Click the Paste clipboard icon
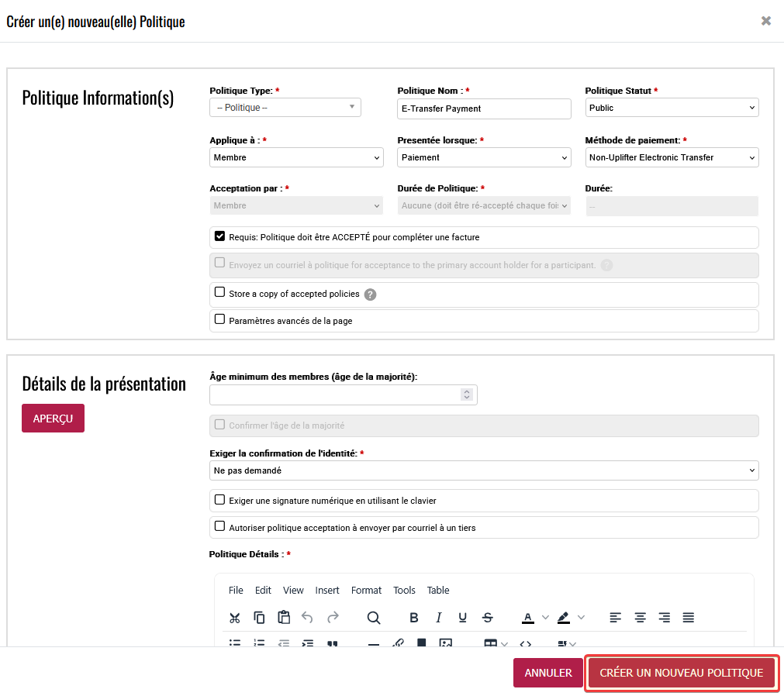784x696 pixels. point(284,618)
